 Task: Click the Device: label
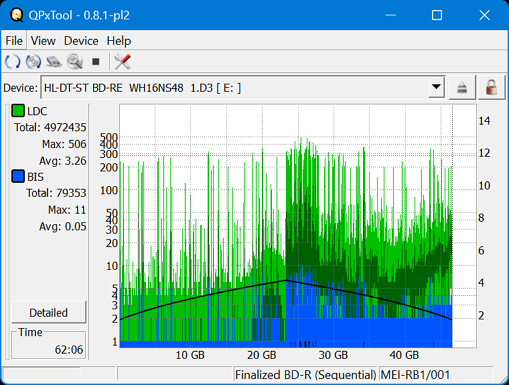(20, 88)
